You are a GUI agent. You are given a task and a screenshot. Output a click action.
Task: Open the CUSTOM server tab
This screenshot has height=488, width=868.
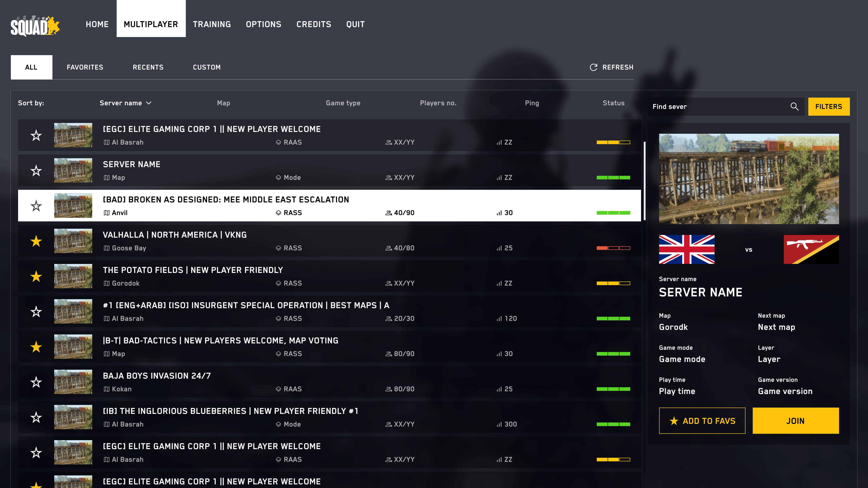207,67
